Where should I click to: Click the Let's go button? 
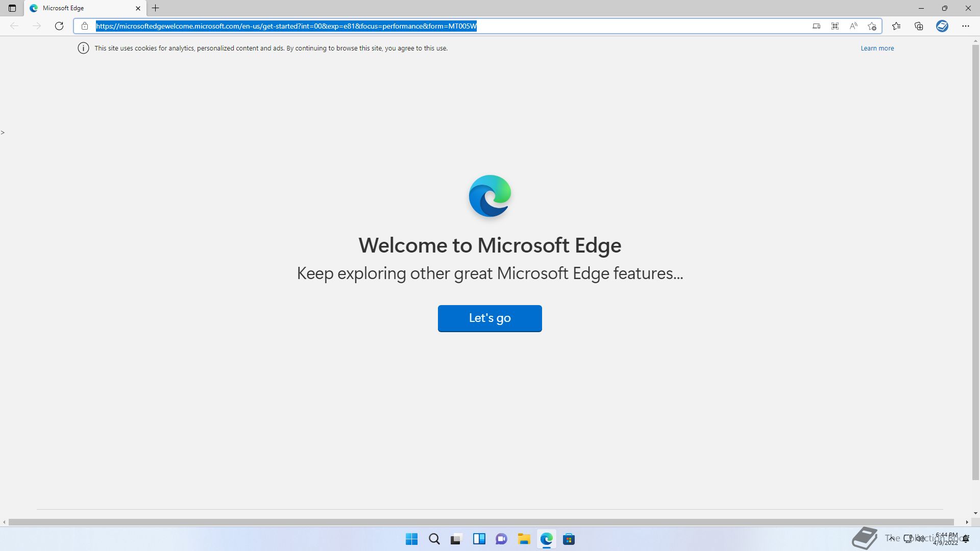(x=489, y=318)
